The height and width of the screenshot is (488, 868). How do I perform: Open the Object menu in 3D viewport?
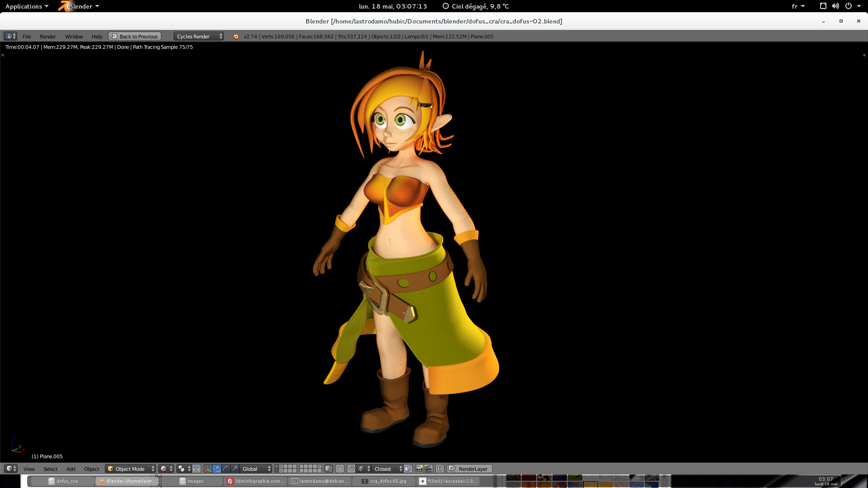coord(91,469)
